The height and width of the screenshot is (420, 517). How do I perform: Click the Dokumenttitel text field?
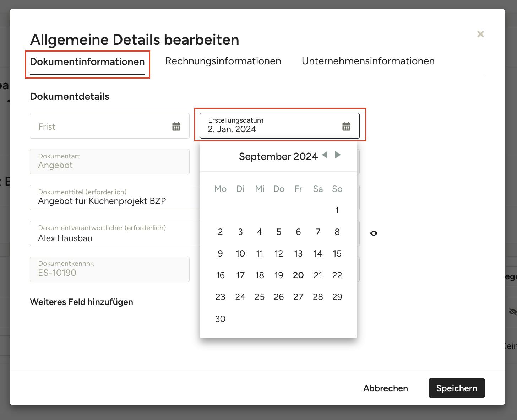pos(114,198)
